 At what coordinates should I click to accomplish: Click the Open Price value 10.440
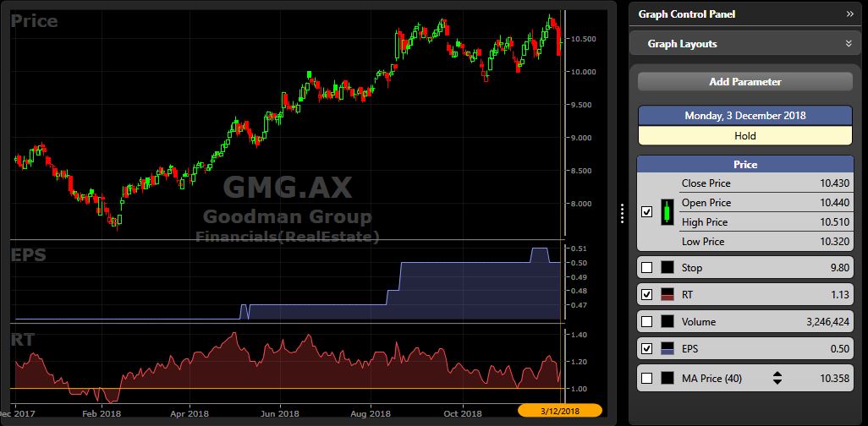[834, 203]
